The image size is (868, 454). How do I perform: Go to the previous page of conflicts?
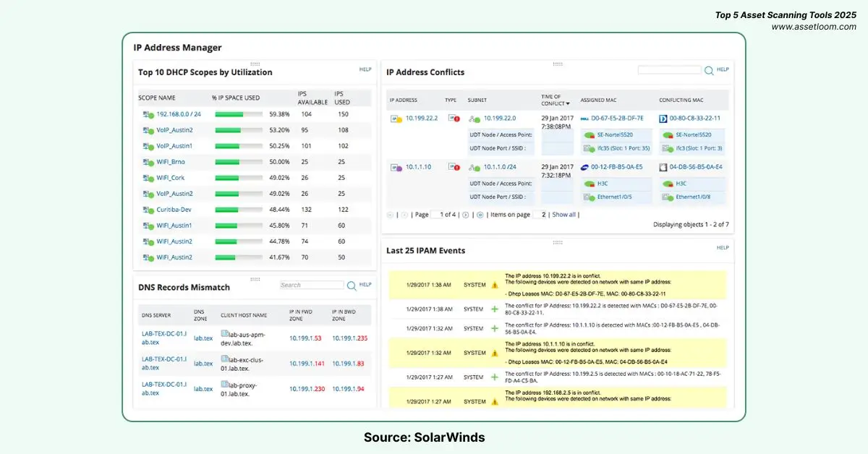point(405,215)
